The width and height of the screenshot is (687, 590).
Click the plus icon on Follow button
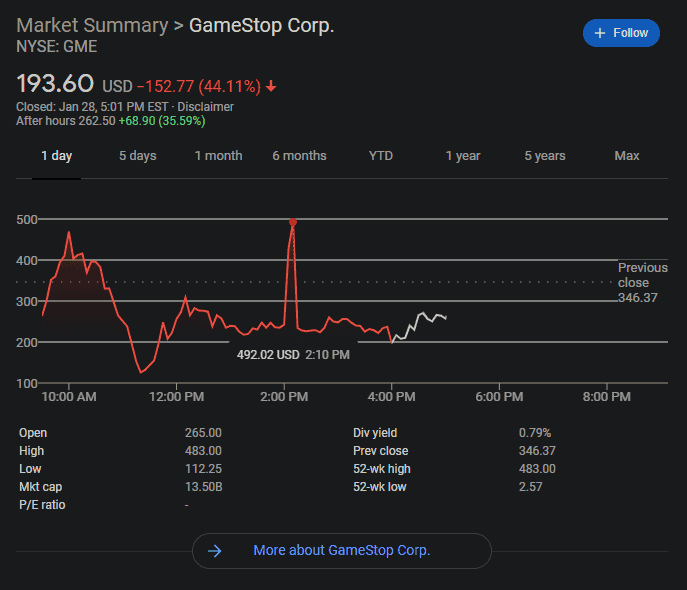pos(600,33)
